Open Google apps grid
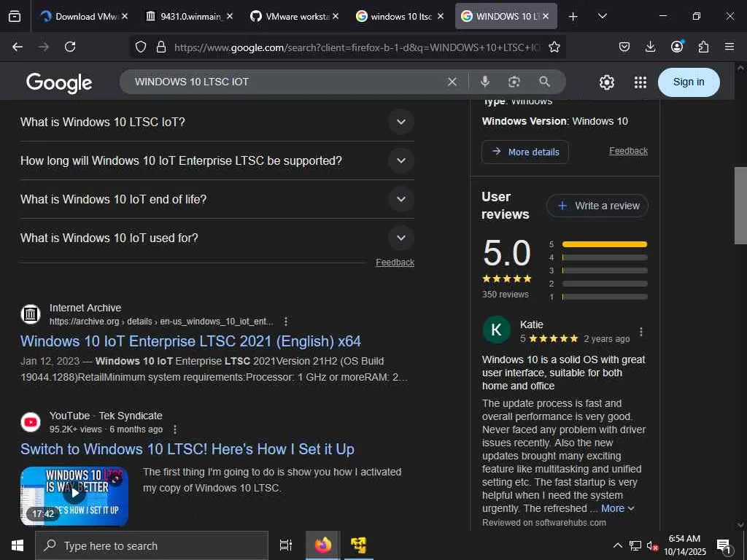 pyautogui.click(x=640, y=82)
